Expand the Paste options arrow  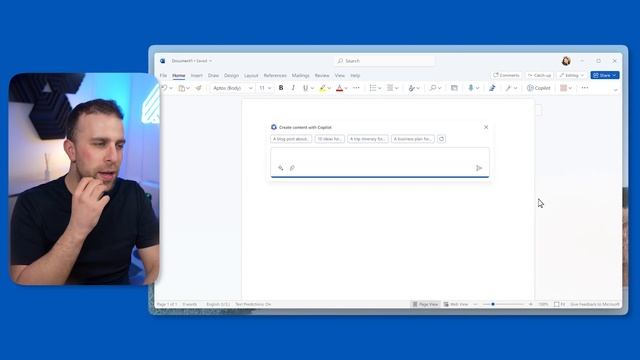point(188,88)
